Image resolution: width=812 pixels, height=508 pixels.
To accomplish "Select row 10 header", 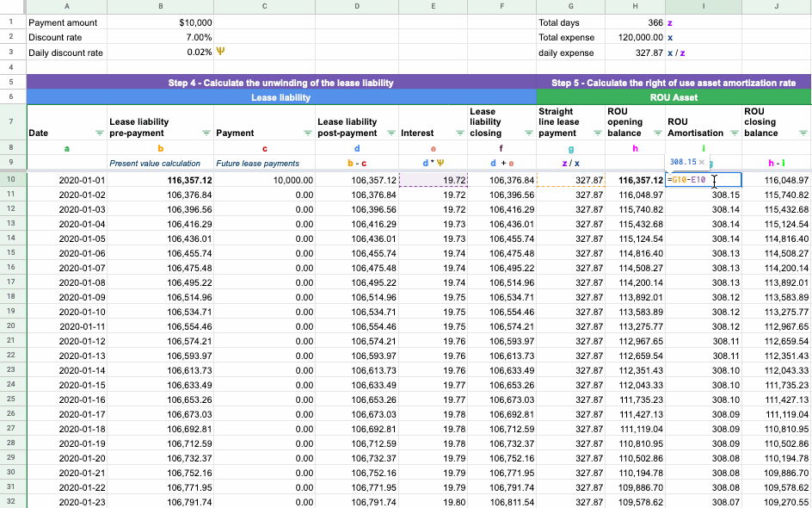I will pos(11,180).
